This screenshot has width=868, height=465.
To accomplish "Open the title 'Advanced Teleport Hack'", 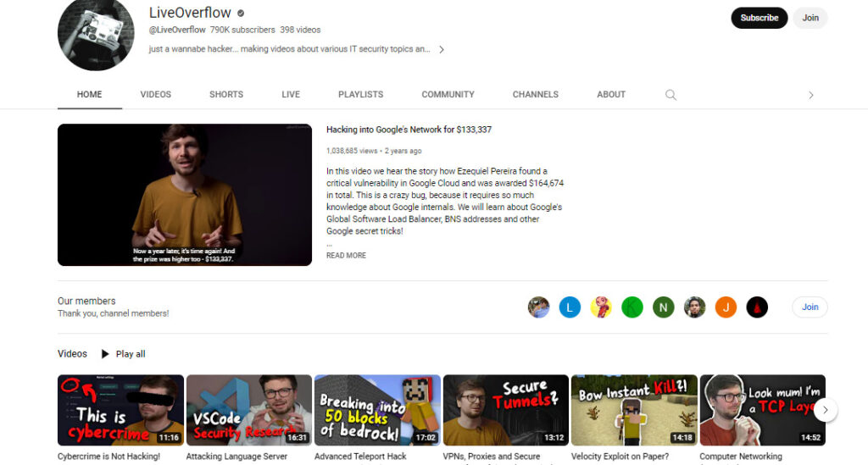I will 360,457.
